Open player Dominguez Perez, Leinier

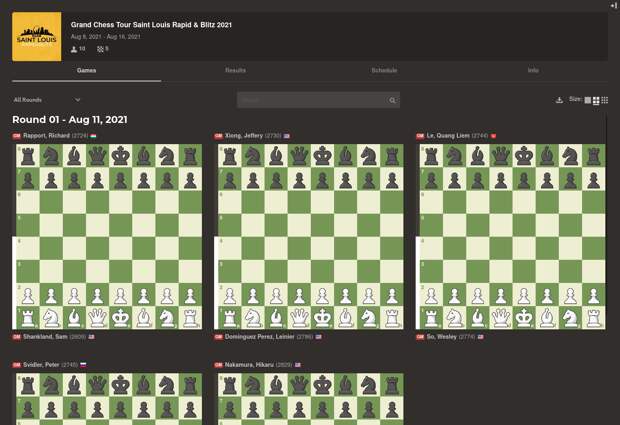pyautogui.click(x=260, y=337)
